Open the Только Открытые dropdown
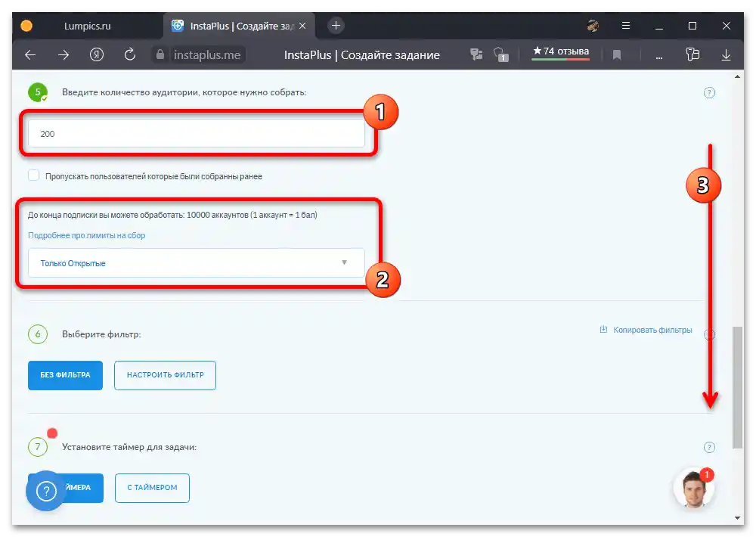The image size is (756, 537). coord(197,263)
